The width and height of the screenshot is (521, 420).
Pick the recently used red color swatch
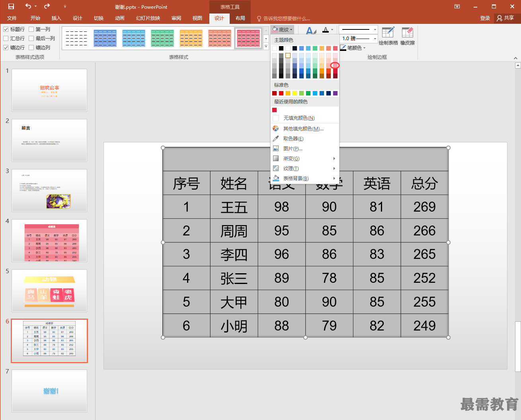coord(274,110)
